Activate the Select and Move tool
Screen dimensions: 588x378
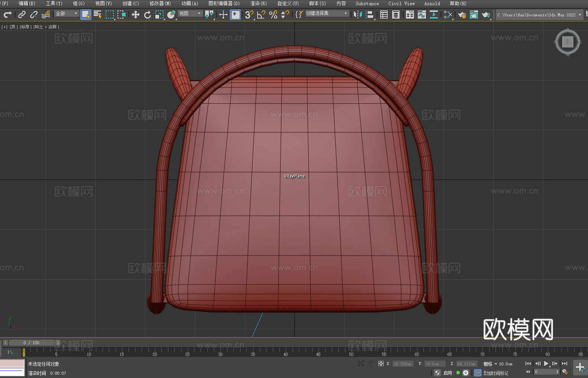(136, 14)
